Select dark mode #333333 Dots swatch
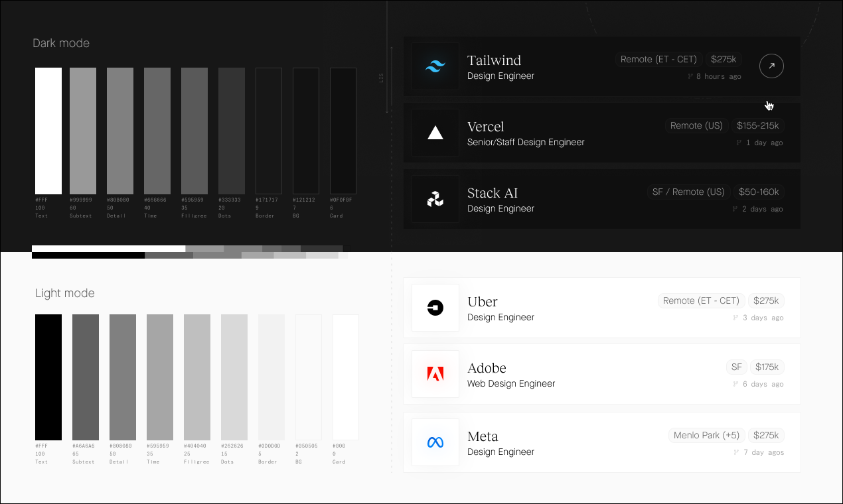 tap(232, 131)
